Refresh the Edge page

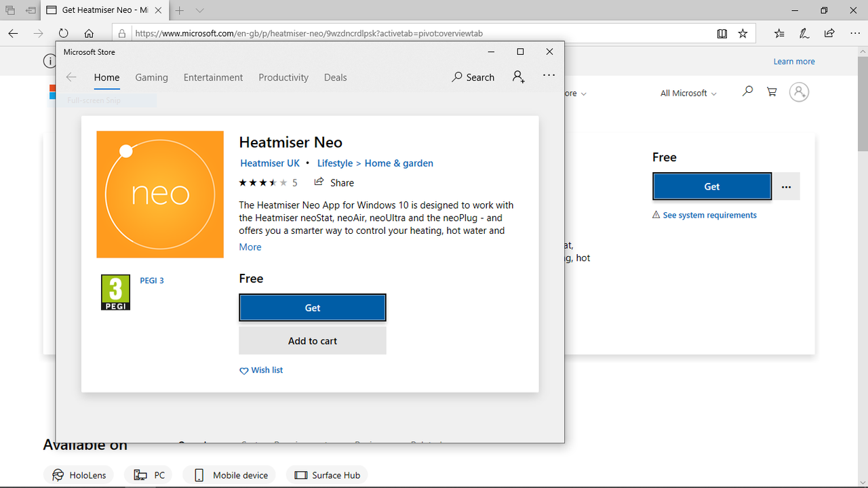(x=63, y=33)
